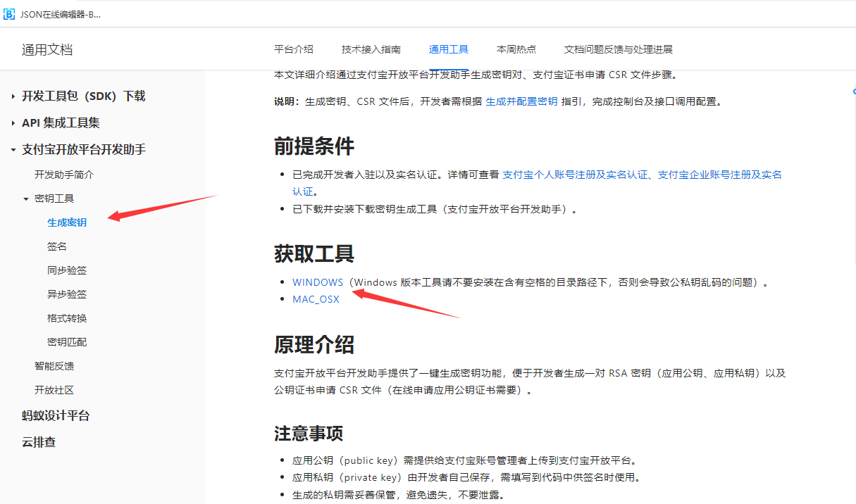The height and width of the screenshot is (504, 856).
Task: Open 生成并配置密钥 guide link
Action: tap(521, 101)
